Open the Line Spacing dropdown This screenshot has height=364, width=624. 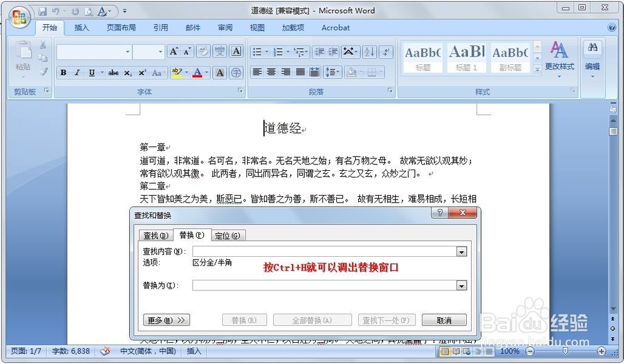click(332, 72)
